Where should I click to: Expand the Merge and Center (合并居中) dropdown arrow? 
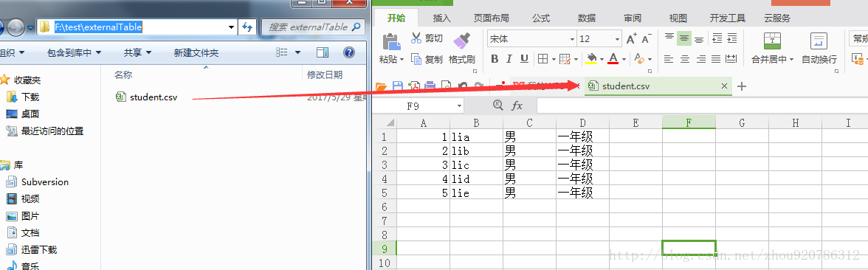point(791,59)
